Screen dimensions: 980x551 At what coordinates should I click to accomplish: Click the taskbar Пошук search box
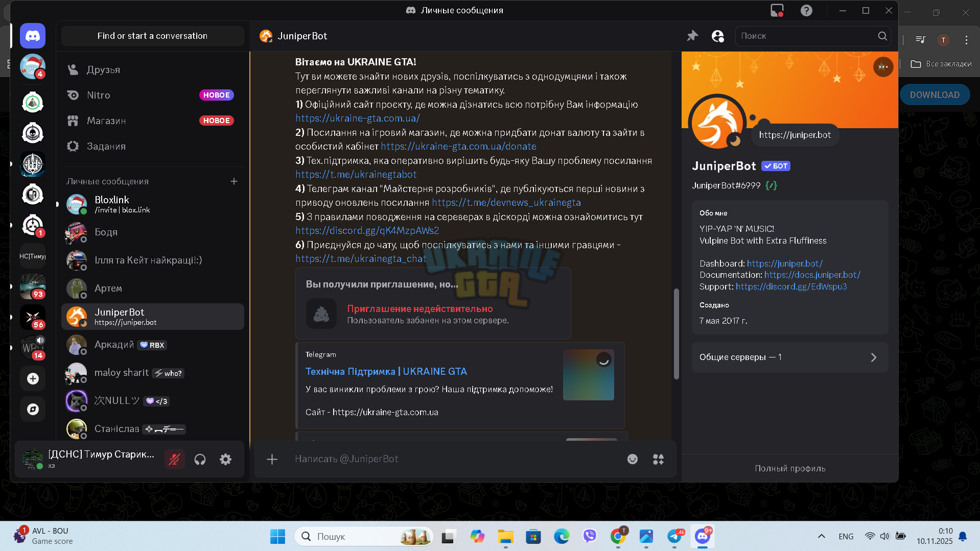coord(364,536)
